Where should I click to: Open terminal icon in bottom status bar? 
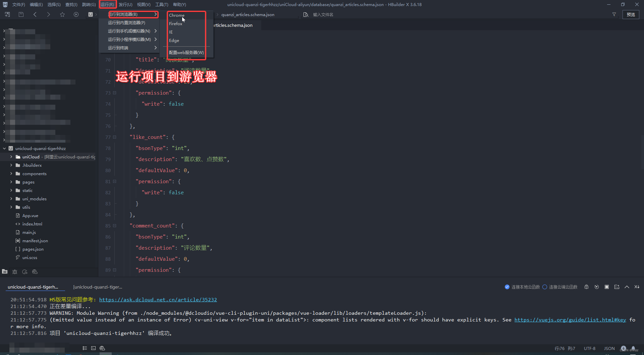(94, 348)
